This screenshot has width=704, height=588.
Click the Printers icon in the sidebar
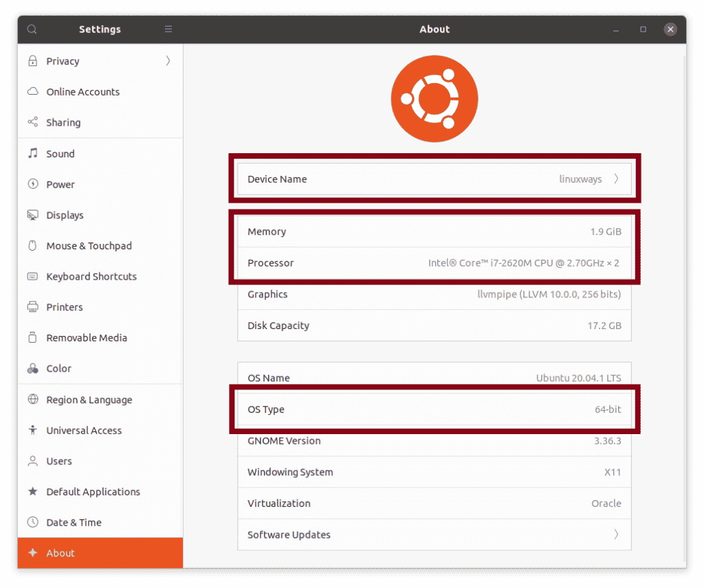[x=32, y=307]
